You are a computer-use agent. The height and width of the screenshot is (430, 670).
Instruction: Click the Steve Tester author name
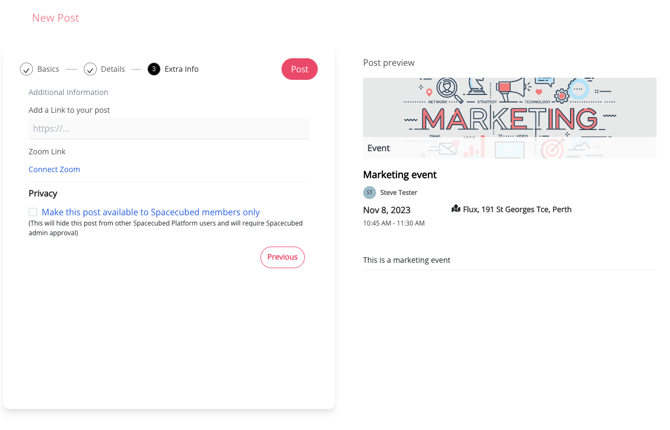[398, 192]
